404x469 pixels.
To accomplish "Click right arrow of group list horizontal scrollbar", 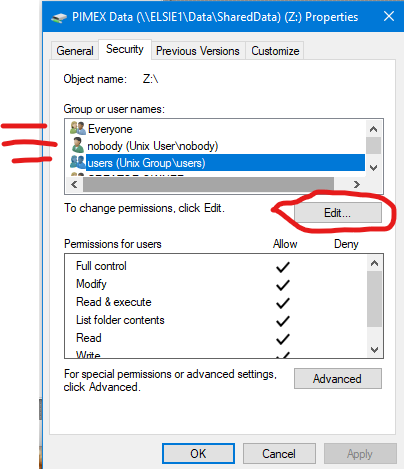I will pyautogui.click(x=357, y=184).
